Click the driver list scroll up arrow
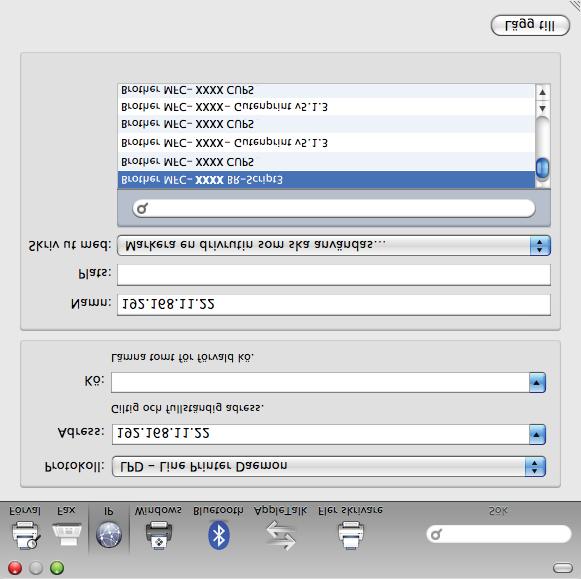The width and height of the screenshot is (581, 579). click(542, 92)
